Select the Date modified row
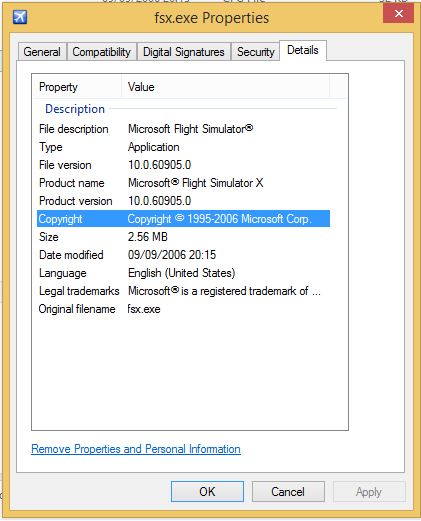Image resolution: width=421 pixels, height=521 pixels. 183,255
